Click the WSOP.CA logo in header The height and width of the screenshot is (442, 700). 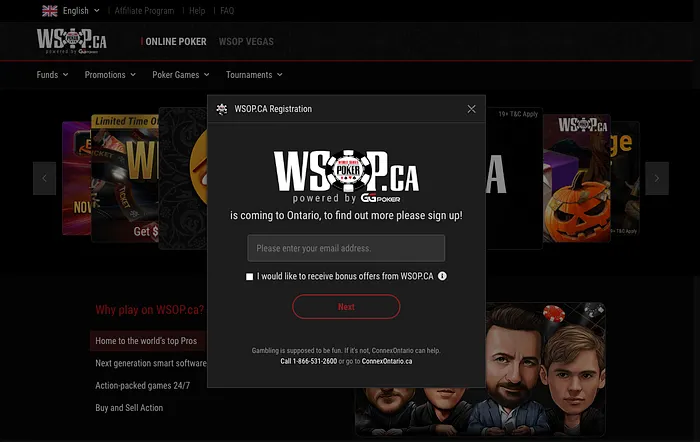point(71,41)
